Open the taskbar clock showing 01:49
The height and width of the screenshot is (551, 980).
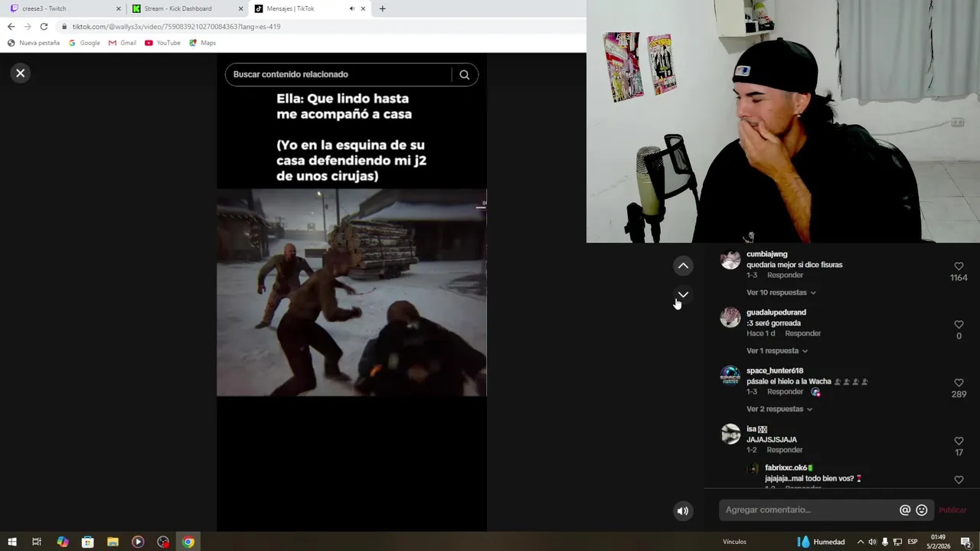click(x=938, y=542)
